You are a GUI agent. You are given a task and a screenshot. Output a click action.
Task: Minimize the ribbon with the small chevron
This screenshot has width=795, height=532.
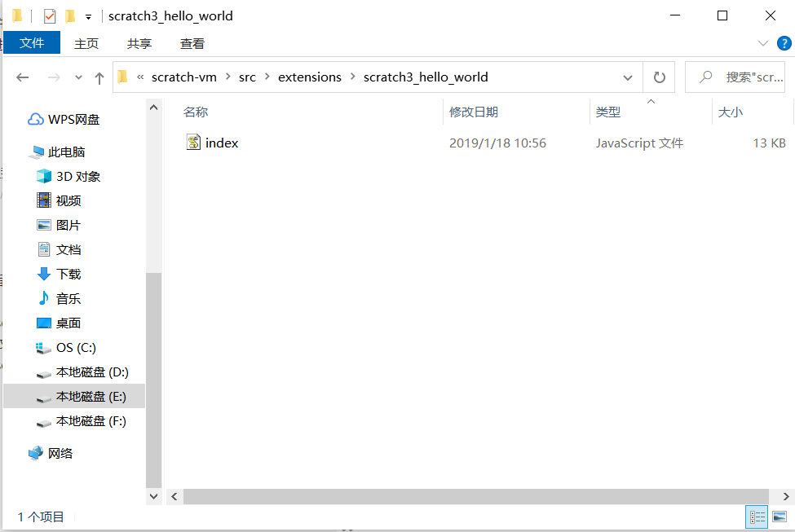point(762,43)
